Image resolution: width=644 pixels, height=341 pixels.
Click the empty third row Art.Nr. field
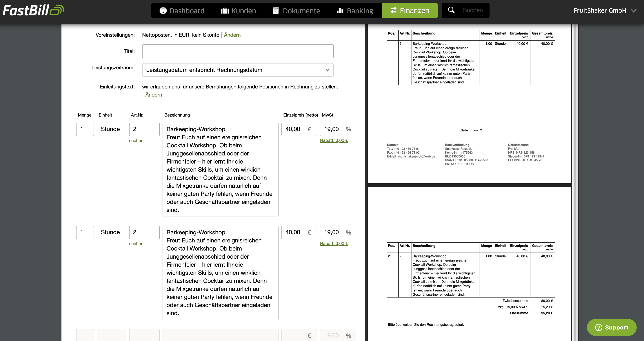pyautogui.click(x=144, y=335)
